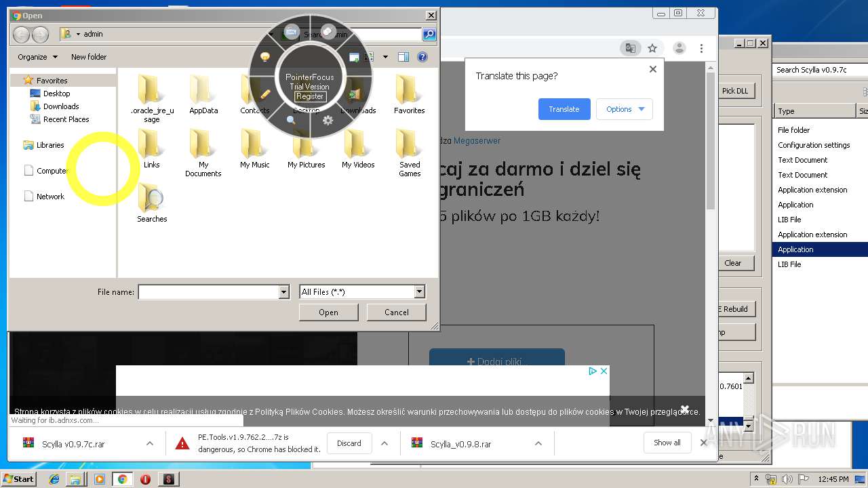Click Show all downloads

coord(667,443)
